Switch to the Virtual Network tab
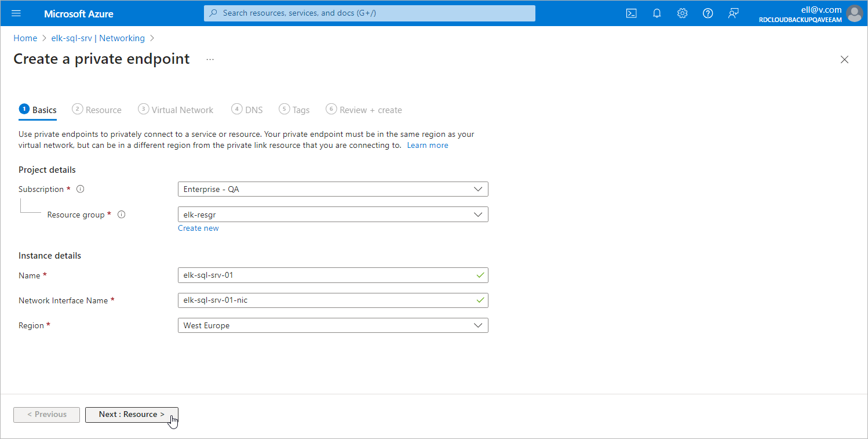Screen dimensions: 868x439 pyautogui.click(x=176, y=110)
